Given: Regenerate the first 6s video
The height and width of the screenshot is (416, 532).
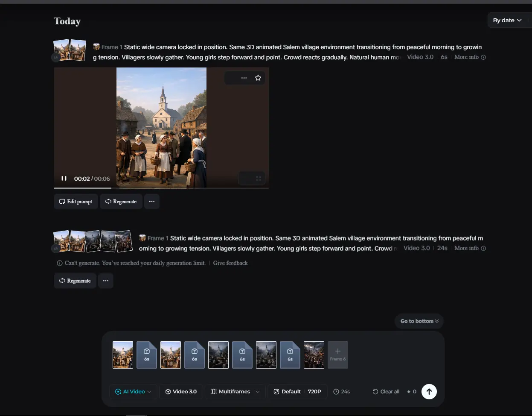Looking at the screenshot, I should tap(121, 202).
